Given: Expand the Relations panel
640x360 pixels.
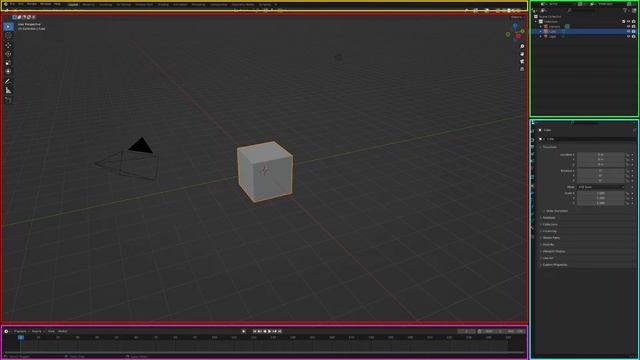Looking at the screenshot, I should pyautogui.click(x=548, y=218).
